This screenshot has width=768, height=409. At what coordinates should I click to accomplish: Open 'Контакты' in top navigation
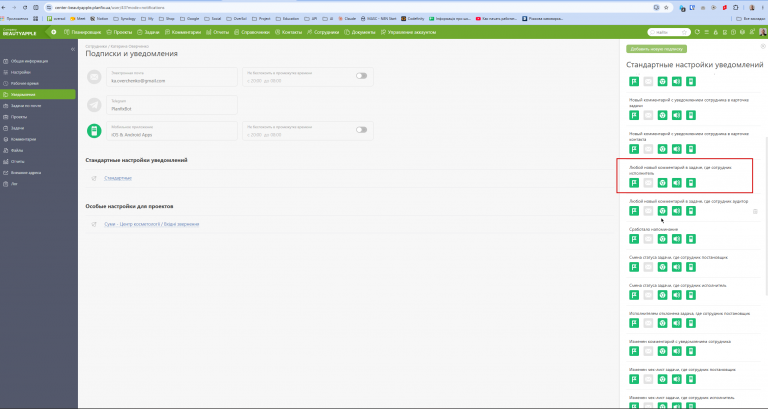[x=288, y=32]
